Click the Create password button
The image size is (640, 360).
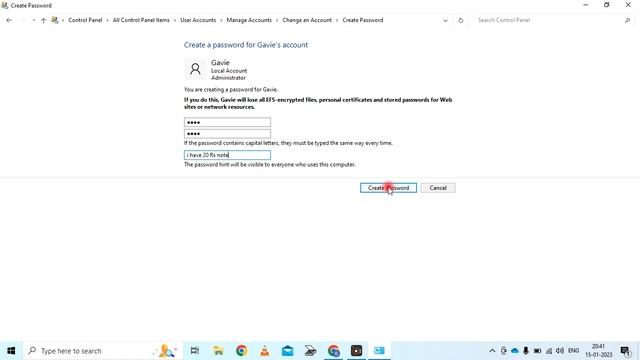pyautogui.click(x=388, y=188)
